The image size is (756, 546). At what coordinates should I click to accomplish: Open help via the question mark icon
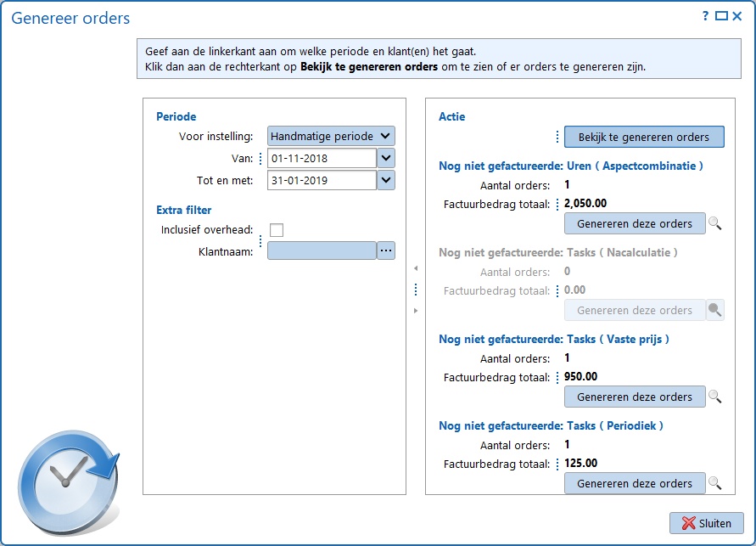pos(705,16)
